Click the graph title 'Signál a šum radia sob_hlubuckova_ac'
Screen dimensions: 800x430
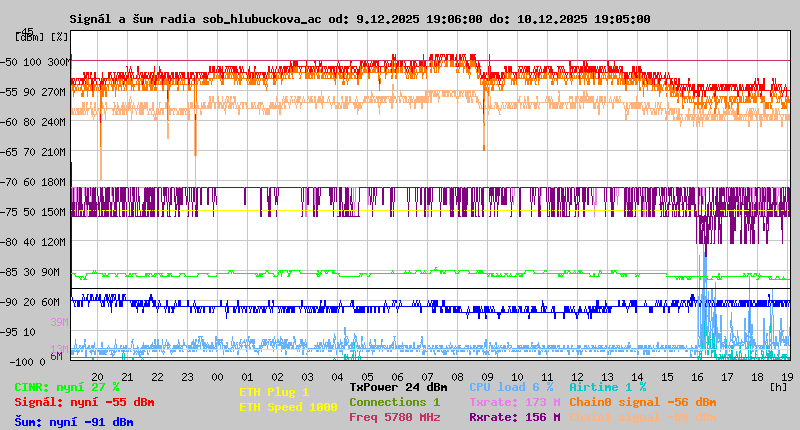point(195,19)
